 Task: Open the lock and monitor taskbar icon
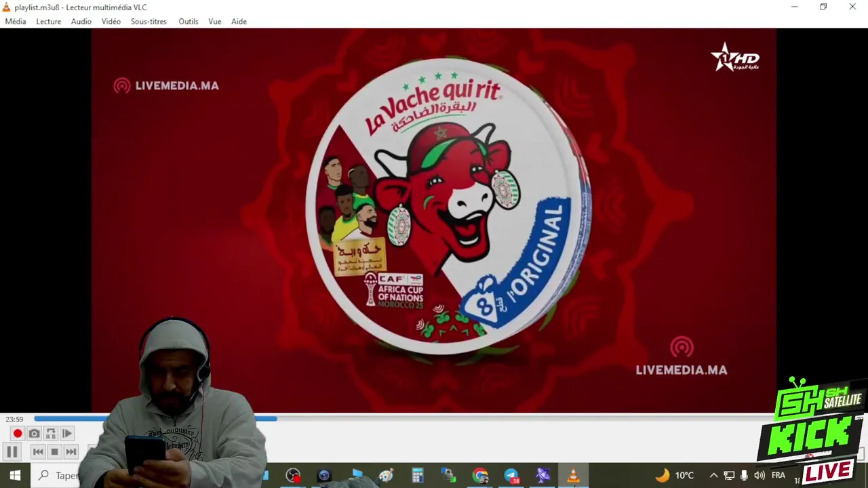[448, 476]
